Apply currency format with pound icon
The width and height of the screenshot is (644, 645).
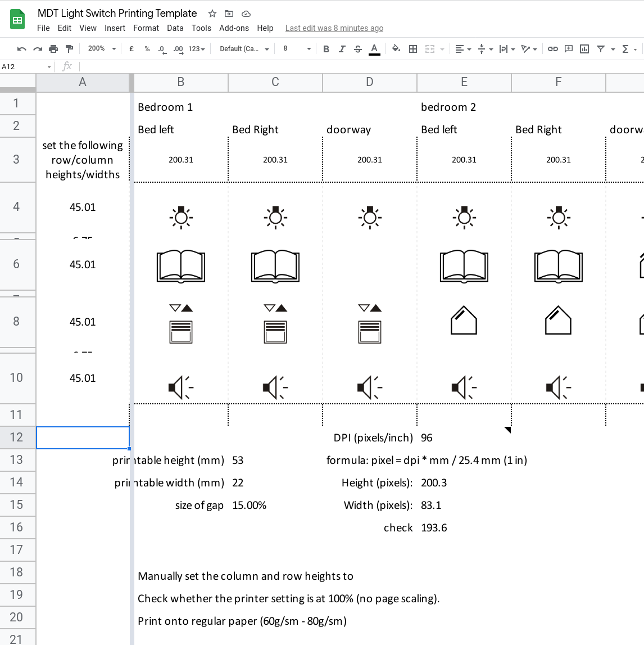[131, 49]
